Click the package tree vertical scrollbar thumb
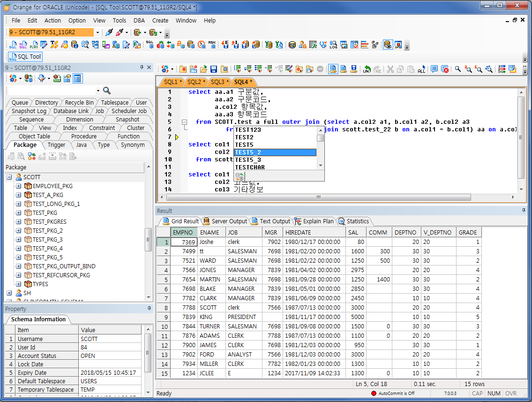Image resolution: width=532 pixels, height=402 pixels. pyautogui.click(x=148, y=239)
